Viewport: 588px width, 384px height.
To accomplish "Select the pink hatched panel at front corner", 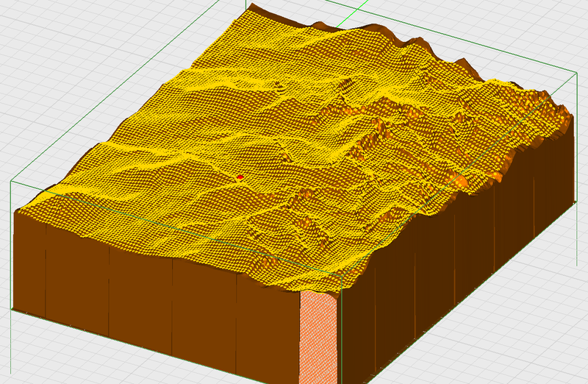I will pos(320,338).
